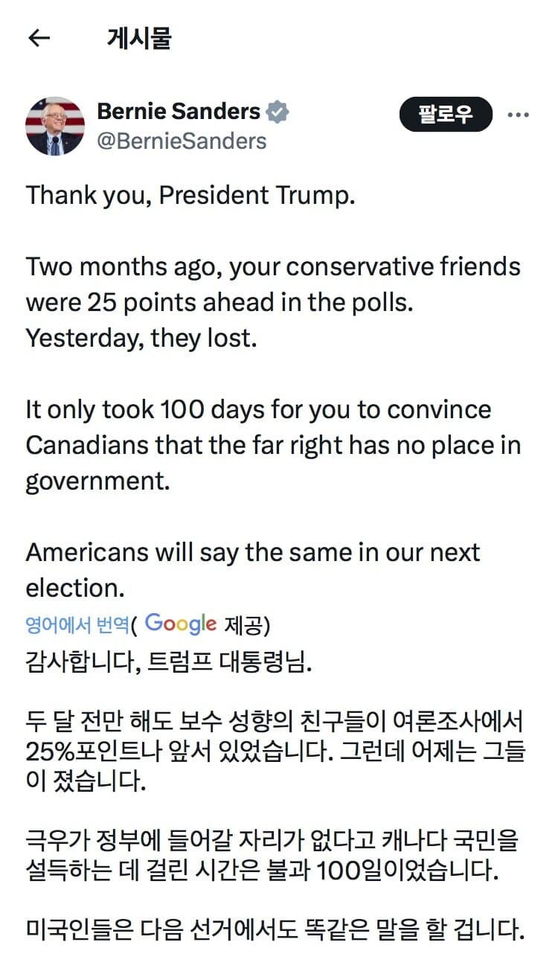This screenshot has width=558, height=980.
Task: Click the 영어에서 번역 link
Action: pos(77,624)
